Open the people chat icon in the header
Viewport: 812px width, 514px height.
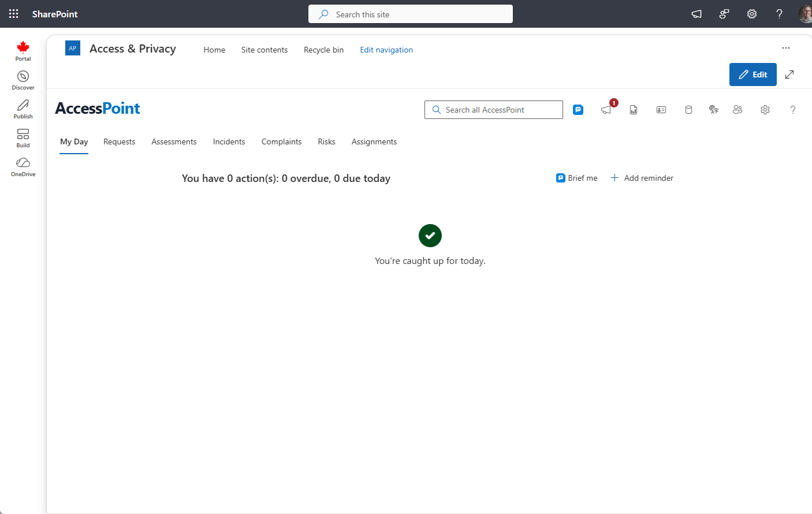click(x=724, y=14)
